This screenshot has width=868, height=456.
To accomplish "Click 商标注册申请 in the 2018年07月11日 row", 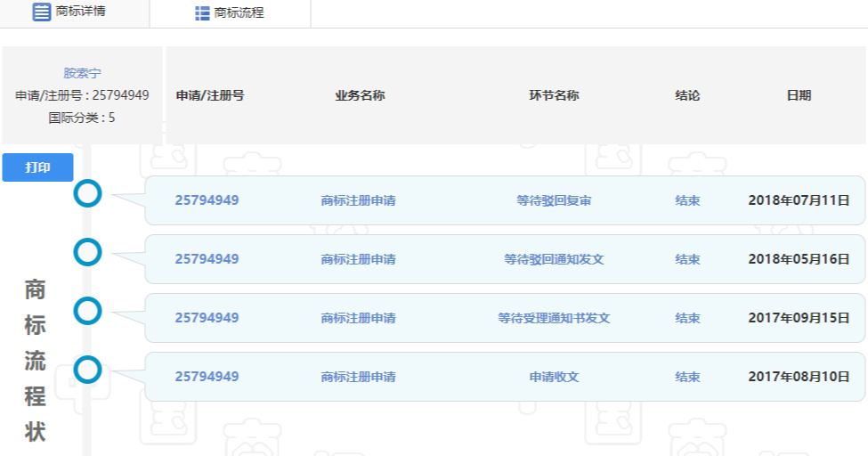I will (358, 200).
